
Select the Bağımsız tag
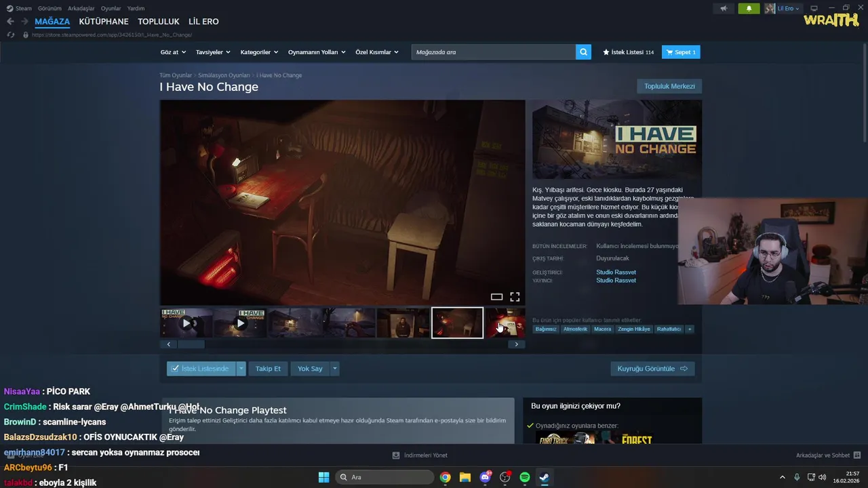tap(546, 329)
